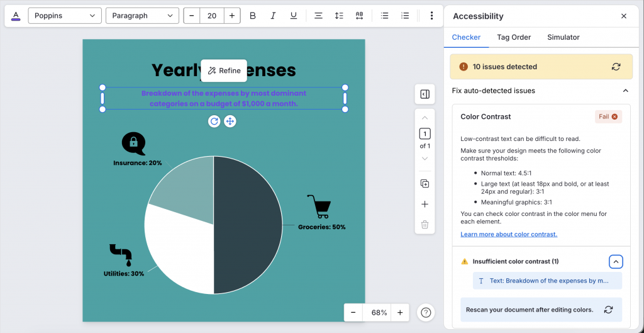Click the font size field showing 20

(x=212, y=16)
